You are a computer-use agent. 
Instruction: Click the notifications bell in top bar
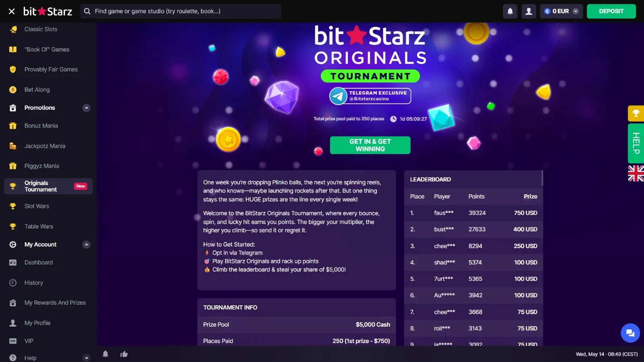[510, 11]
